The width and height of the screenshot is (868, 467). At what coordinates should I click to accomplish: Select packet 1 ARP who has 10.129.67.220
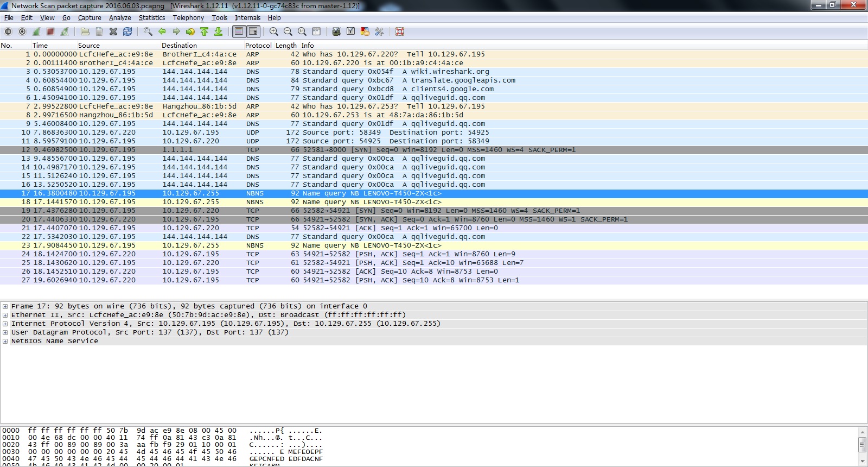click(433, 54)
